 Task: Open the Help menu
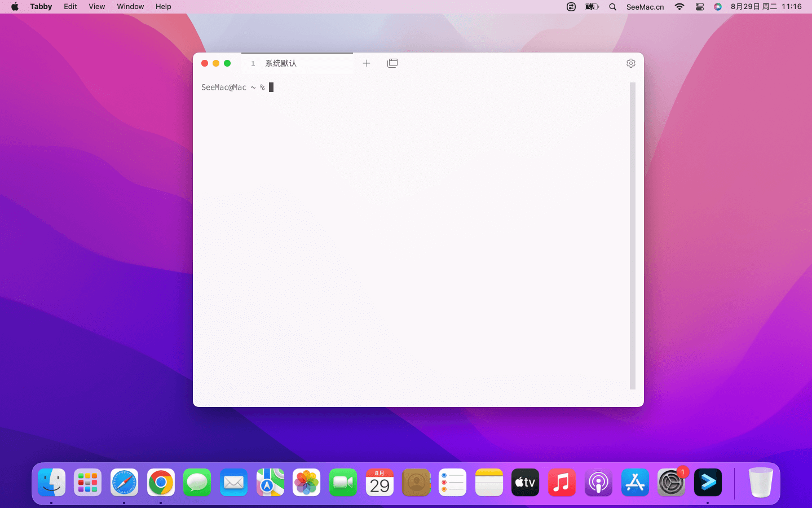coord(164,7)
